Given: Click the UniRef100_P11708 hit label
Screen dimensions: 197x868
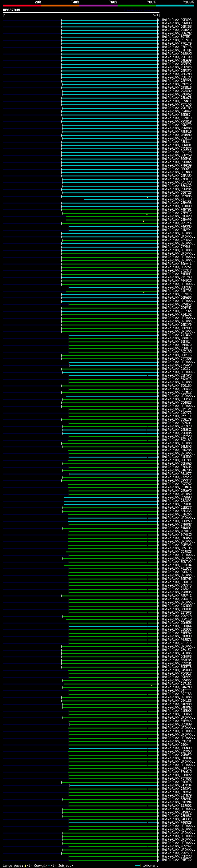Looking at the screenshot, I should 177,277.
